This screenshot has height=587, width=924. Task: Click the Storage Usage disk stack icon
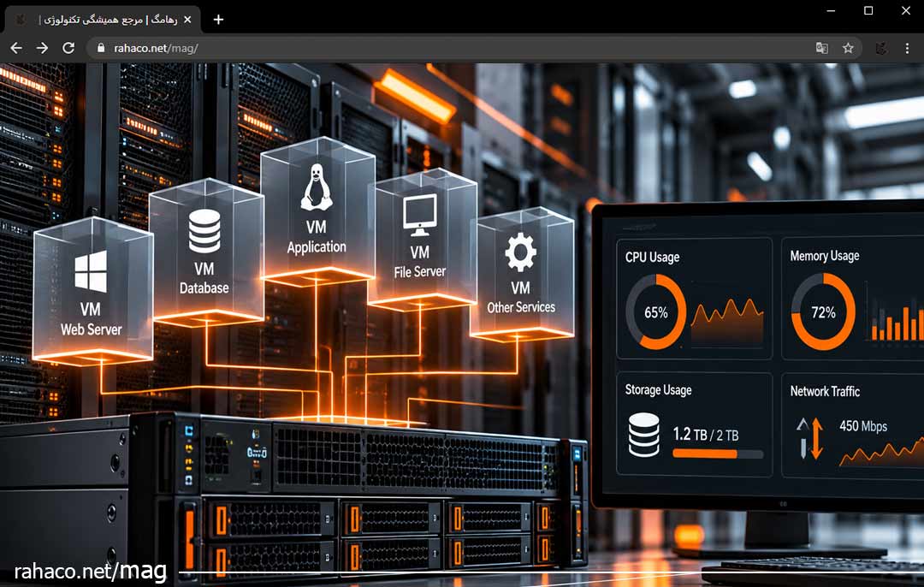pos(644,435)
